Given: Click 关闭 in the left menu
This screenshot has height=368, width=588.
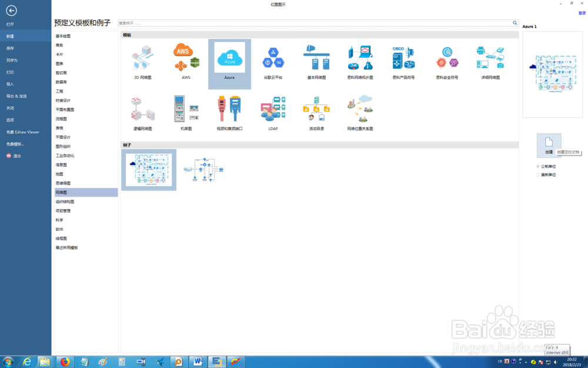Looking at the screenshot, I should point(10,108).
